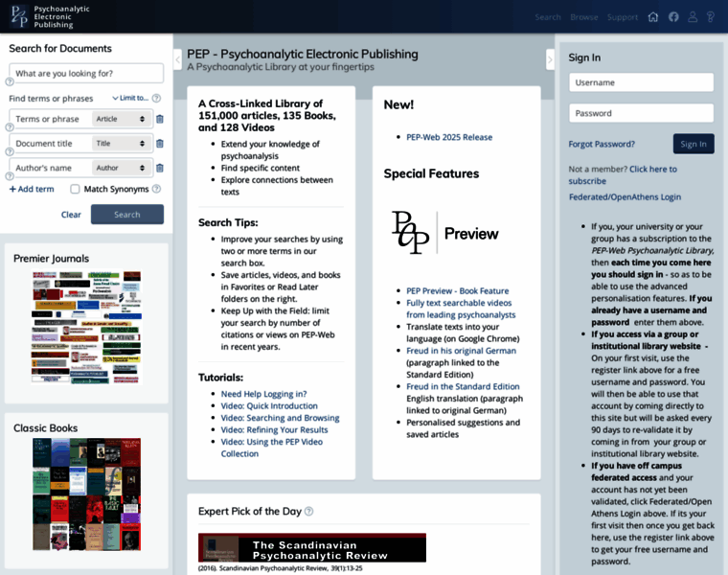Add another search term
Image resolution: width=728 pixels, height=575 pixels.
point(32,189)
